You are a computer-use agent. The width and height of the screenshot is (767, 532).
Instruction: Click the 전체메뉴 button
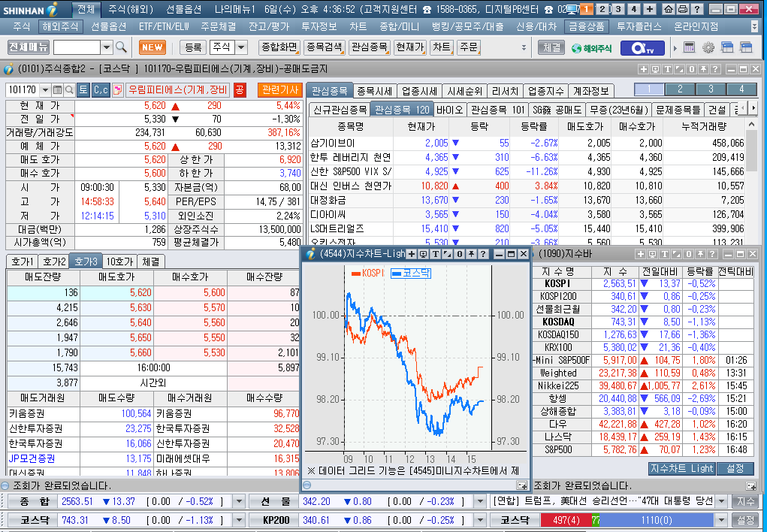[x=29, y=47]
